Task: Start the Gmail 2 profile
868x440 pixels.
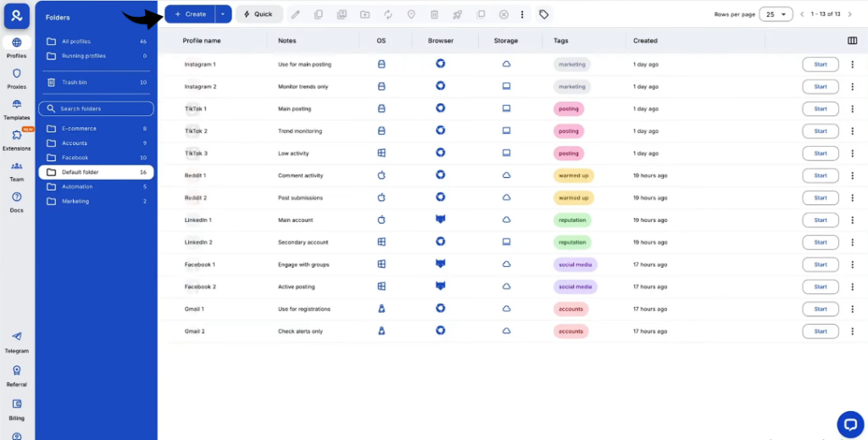Action: pyautogui.click(x=821, y=331)
